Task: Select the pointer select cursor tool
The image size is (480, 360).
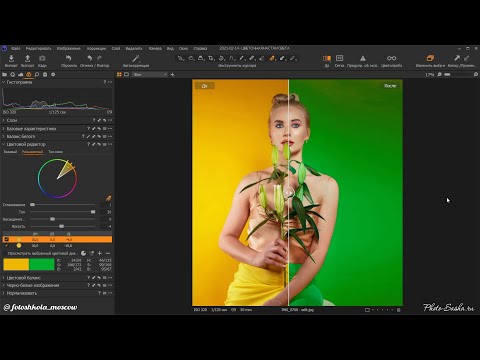Action: click(180, 58)
